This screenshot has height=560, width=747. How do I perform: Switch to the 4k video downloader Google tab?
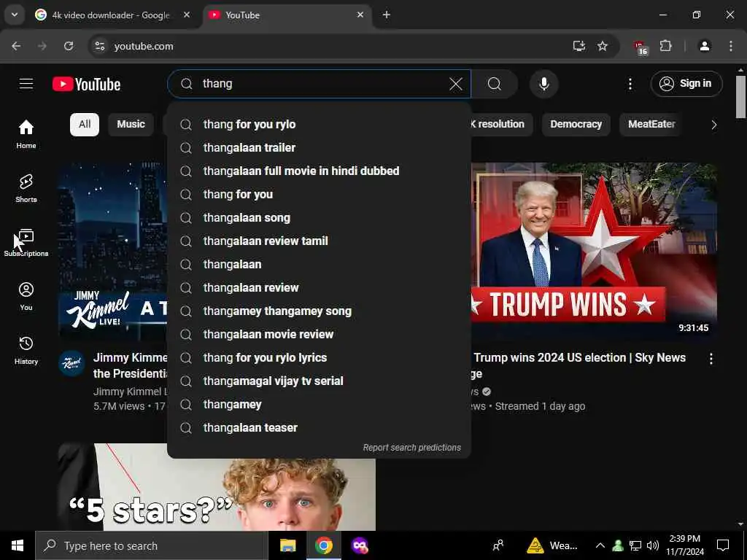(111, 15)
